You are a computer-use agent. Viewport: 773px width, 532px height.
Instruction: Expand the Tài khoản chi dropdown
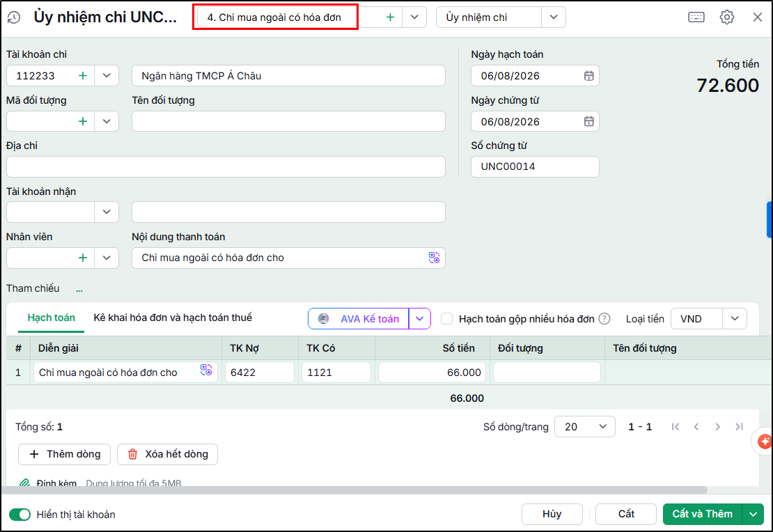[x=107, y=75]
